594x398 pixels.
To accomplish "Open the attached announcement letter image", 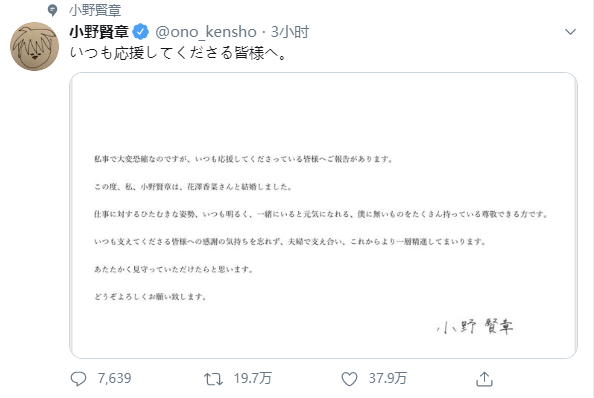I will tap(323, 215).
